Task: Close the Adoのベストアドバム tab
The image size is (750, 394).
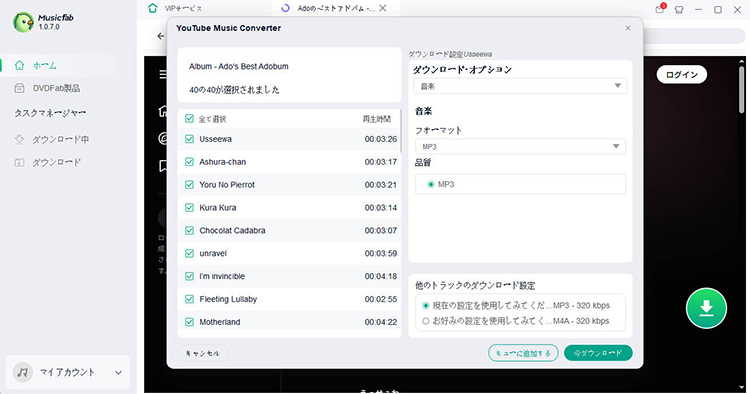Action: pyautogui.click(x=383, y=8)
